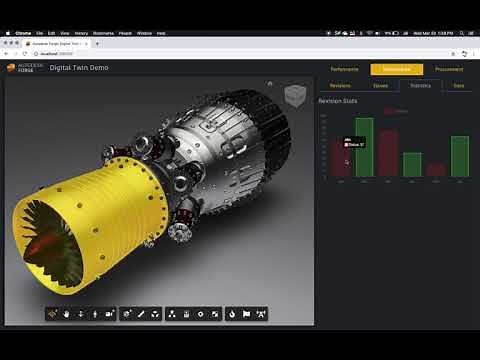Click the ViewCube in the viewer

coord(295,95)
